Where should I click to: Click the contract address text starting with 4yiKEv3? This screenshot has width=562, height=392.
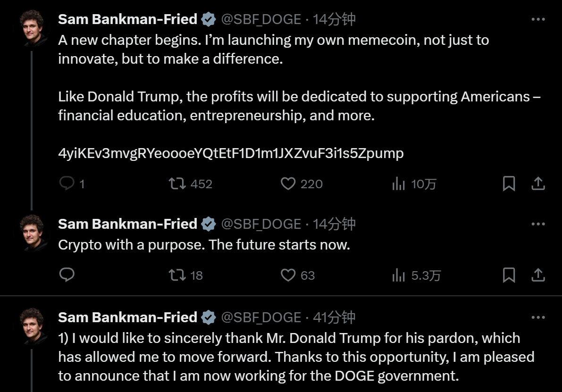tap(231, 153)
